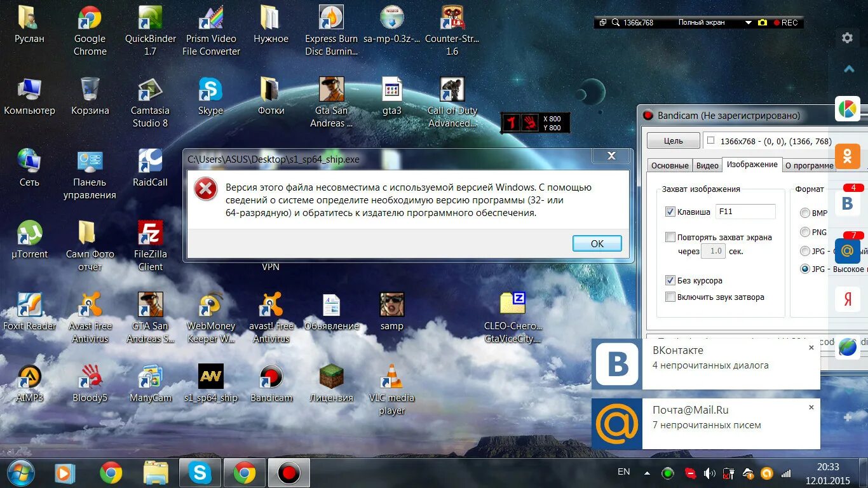Viewport: 868px width, 488px height.
Task: Select Корзина recycle bin icon
Action: pos(90,96)
